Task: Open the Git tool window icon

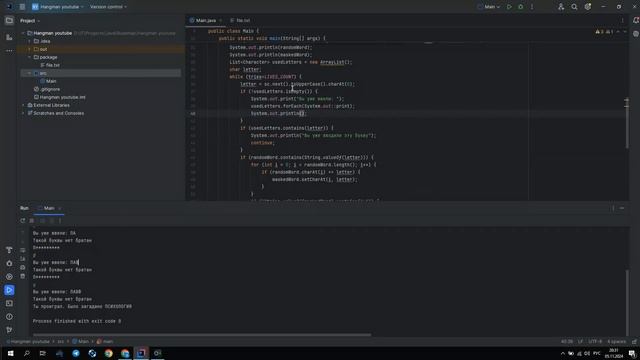Action: [x=9, y=330]
